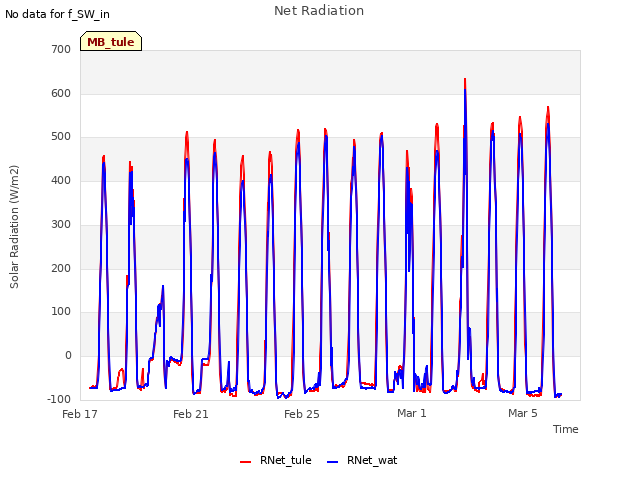Click the Net Radiation chart title

pos(319,11)
